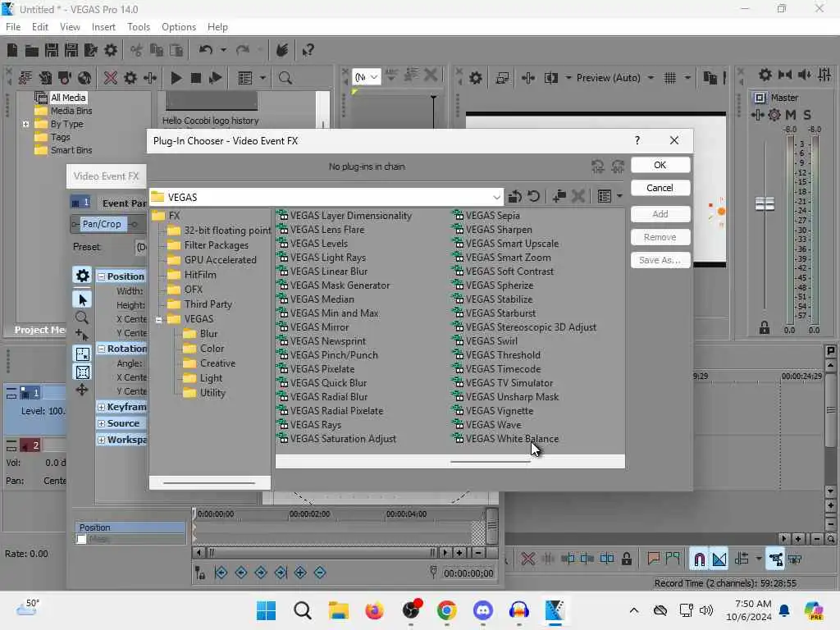The width and height of the screenshot is (840, 630).
Task: Collapse the Rotation section in Pan/Crop
Action: [x=101, y=349]
